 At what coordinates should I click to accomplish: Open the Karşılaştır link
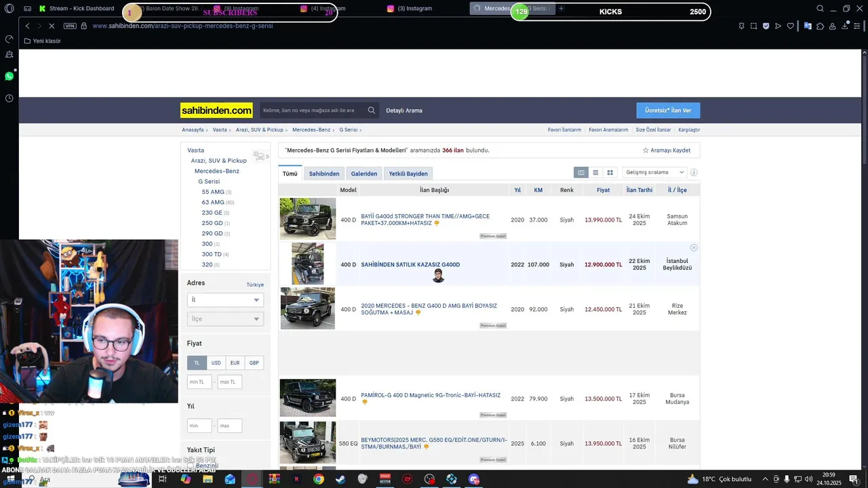(x=689, y=129)
